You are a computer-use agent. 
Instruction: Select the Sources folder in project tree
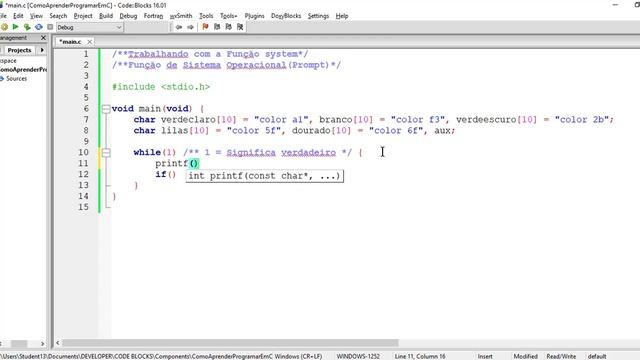[16, 78]
